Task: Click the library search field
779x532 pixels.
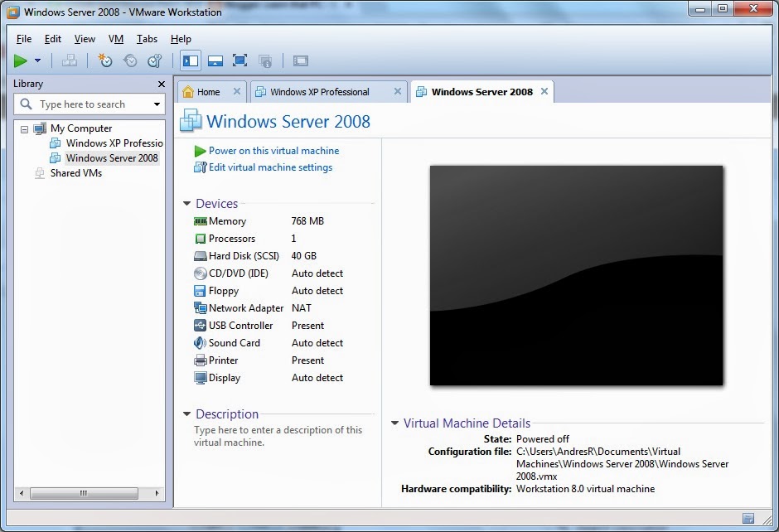Action: (90, 104)
